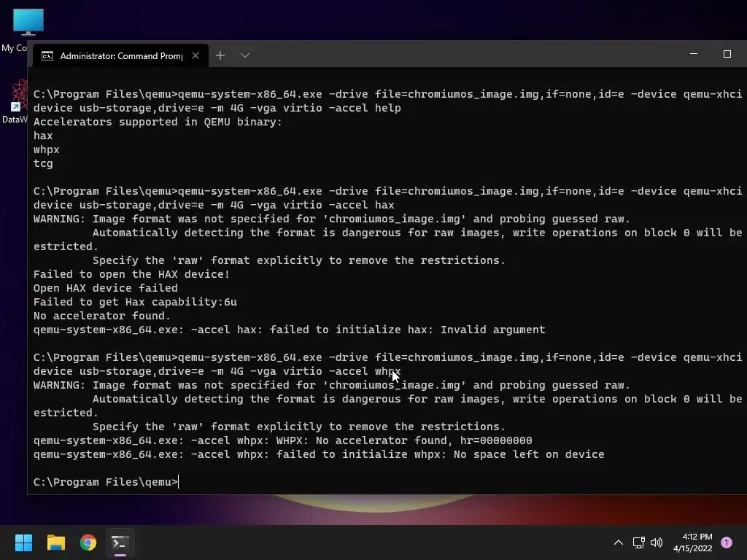Screen dimensions: 747x560
Task: Click the final C:\Program Files\qemu> prompt
Action: (x=105, y=482)
